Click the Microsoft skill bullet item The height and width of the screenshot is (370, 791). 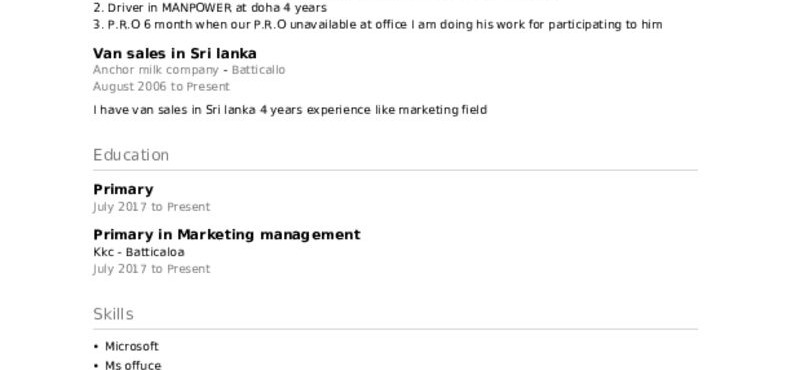click(x=132, y=346)
